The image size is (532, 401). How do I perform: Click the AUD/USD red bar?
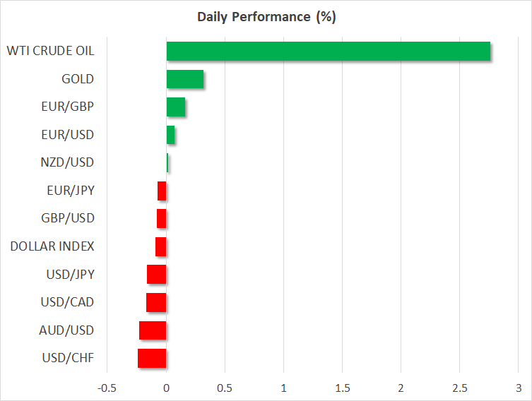[x=153, y=330]
